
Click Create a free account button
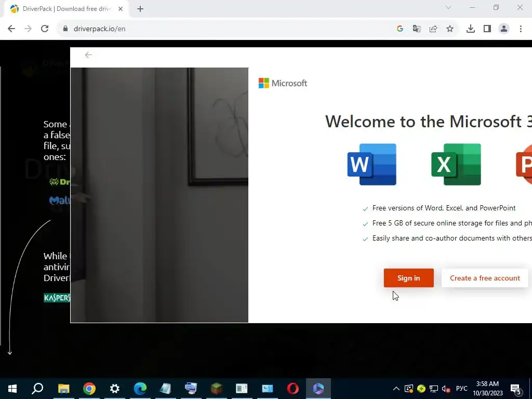pyautogui.click(x=485, y=278)
